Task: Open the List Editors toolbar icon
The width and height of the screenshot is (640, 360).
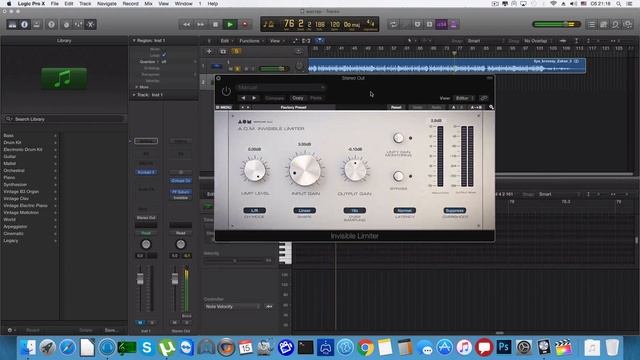Action: coord(591,24)
